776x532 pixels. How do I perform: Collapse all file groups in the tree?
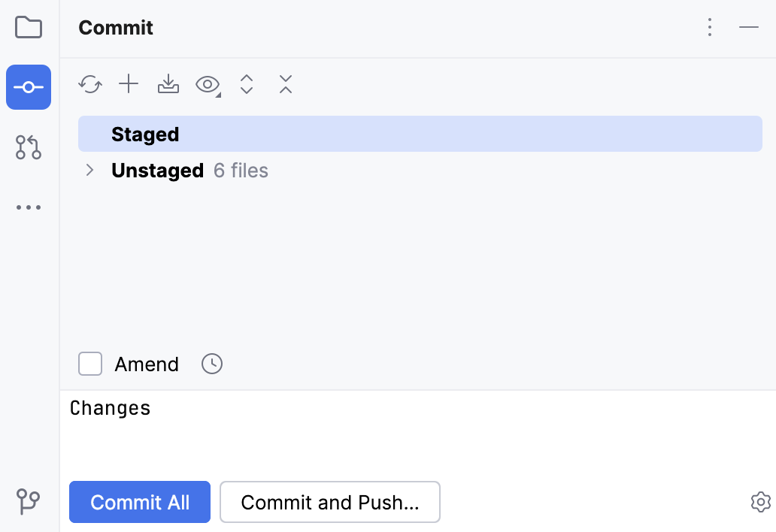pos(286,84)
